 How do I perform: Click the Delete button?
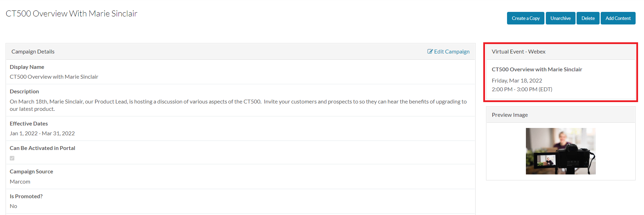click(588, 18)
